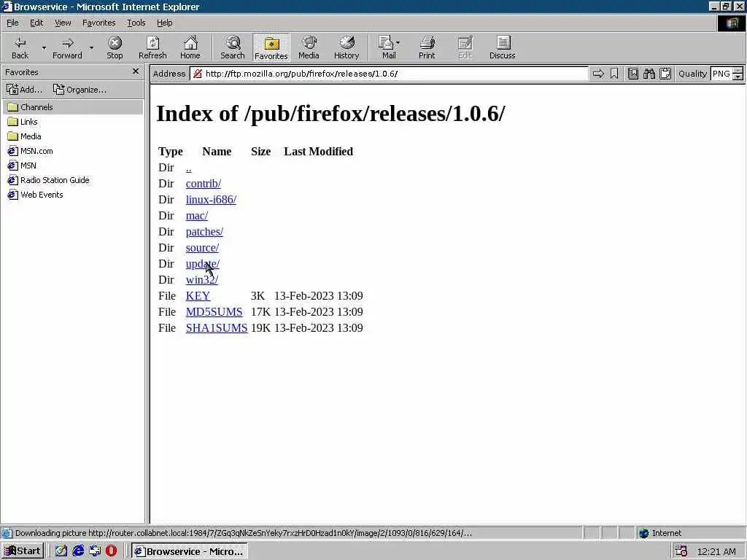Open the Favorites menu
747x560 pixels.
[98, 23]
